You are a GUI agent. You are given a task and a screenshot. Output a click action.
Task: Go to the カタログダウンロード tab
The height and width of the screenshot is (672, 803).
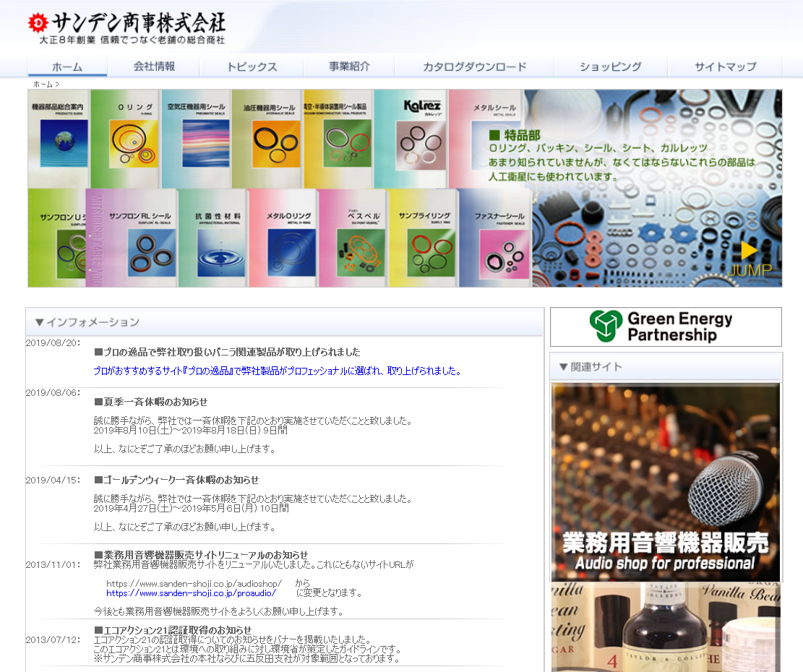(474, 66)
